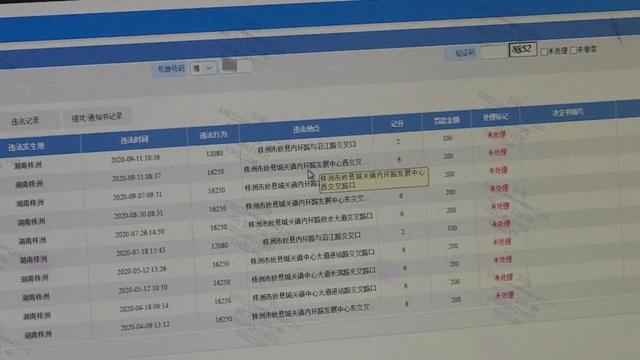Sort by 违法地点 column header

(x=306, y=129)
